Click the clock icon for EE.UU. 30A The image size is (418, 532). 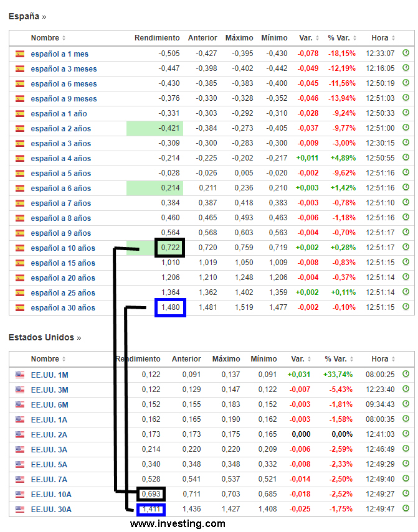tap(406, 509)
